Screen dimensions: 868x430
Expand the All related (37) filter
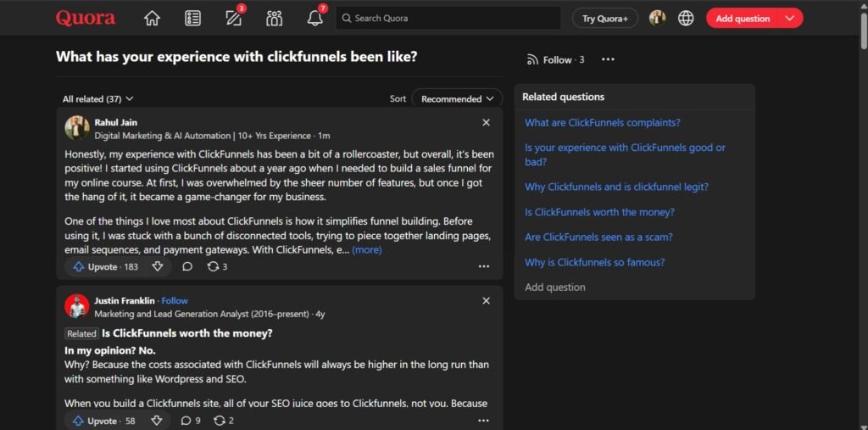coord(98,98)
